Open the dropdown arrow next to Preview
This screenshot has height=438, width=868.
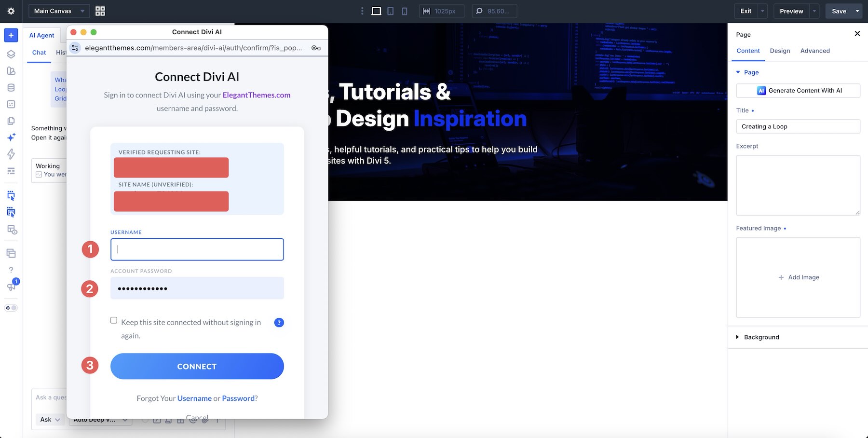tap(814, 11)
